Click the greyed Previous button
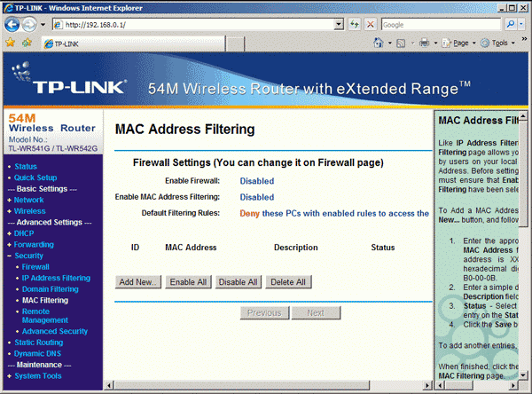The width and height of the screenshot is (532, 394). click(264, 313)
